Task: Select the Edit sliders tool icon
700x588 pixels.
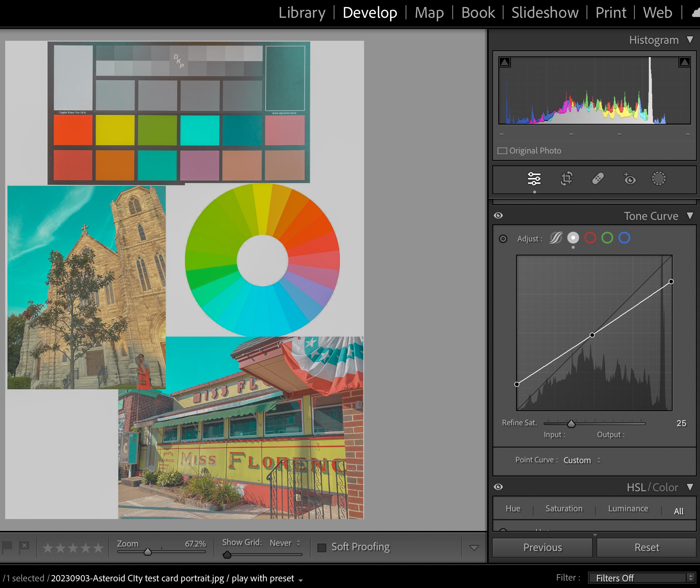Action: click(534, 179)
